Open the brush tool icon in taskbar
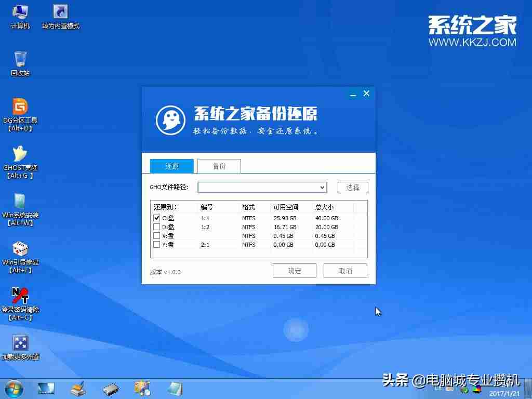The image size is (532, 399). coord(78,389)
